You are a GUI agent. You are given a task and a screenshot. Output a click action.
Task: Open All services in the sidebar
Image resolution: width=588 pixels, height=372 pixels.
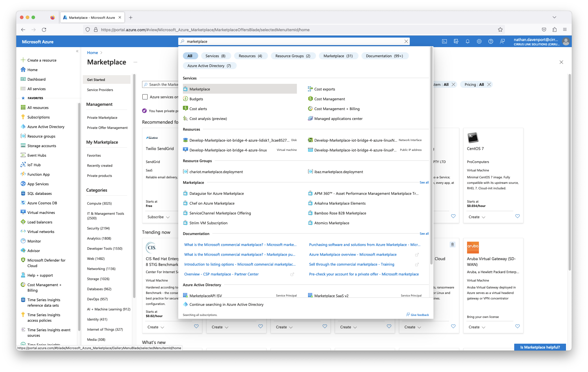click(x=36, y=89)
